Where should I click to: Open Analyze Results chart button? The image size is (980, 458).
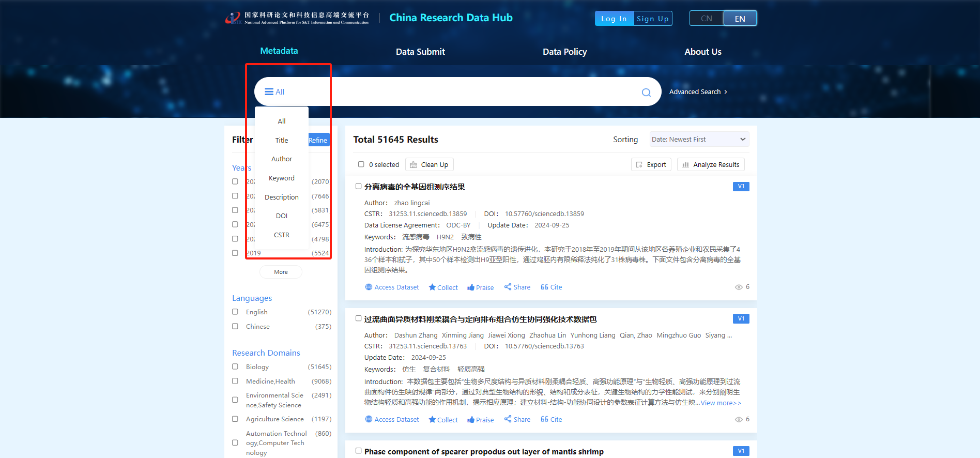711,165
